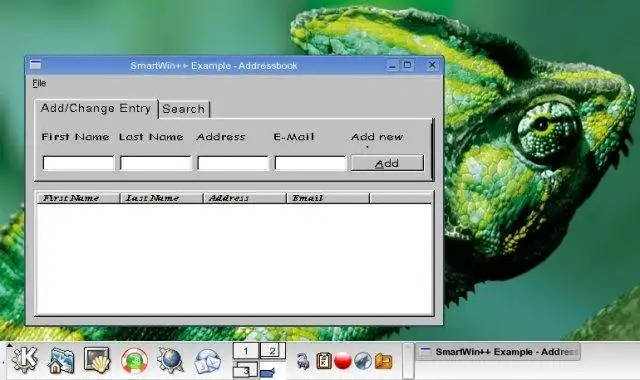Click the Last Name input field
The width and height of the screenshot is (640, 380).
(156, 163)
